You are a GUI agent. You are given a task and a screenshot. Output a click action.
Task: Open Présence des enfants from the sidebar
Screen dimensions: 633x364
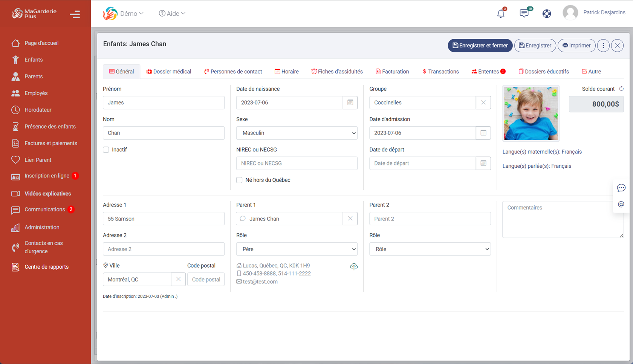click(50, 126)
